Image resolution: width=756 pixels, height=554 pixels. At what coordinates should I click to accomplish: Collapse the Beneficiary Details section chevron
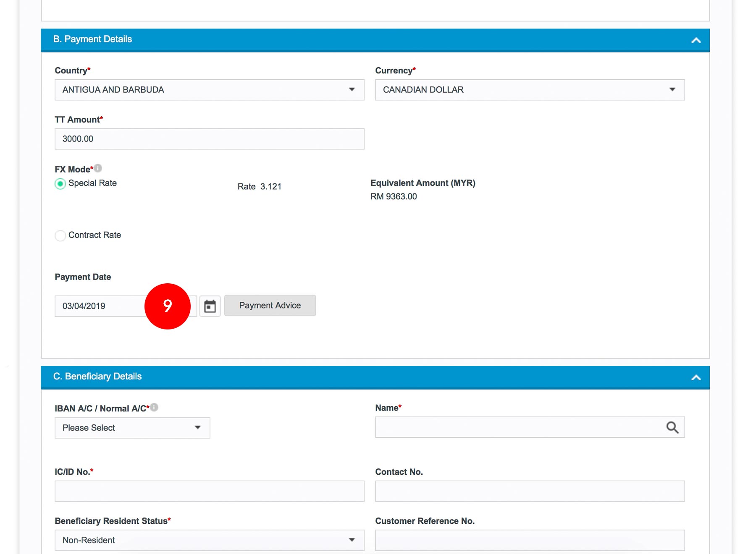[696, 377]
